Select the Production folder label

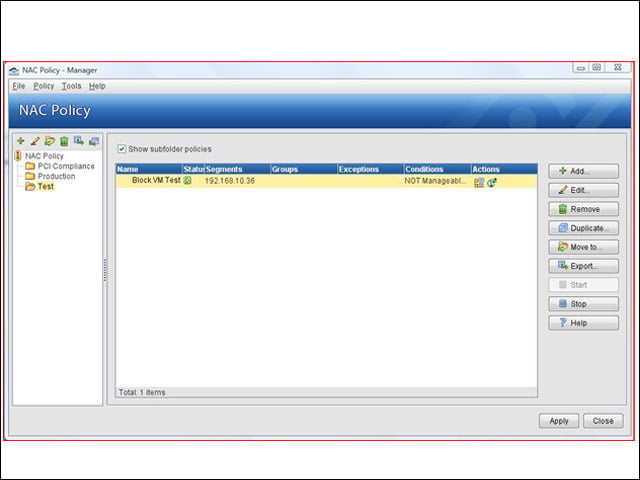click(56, 176)
